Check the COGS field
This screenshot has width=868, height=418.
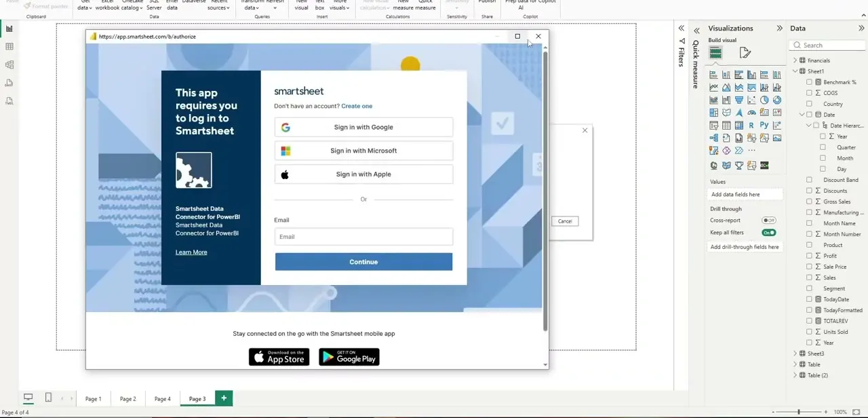[809, 93]
